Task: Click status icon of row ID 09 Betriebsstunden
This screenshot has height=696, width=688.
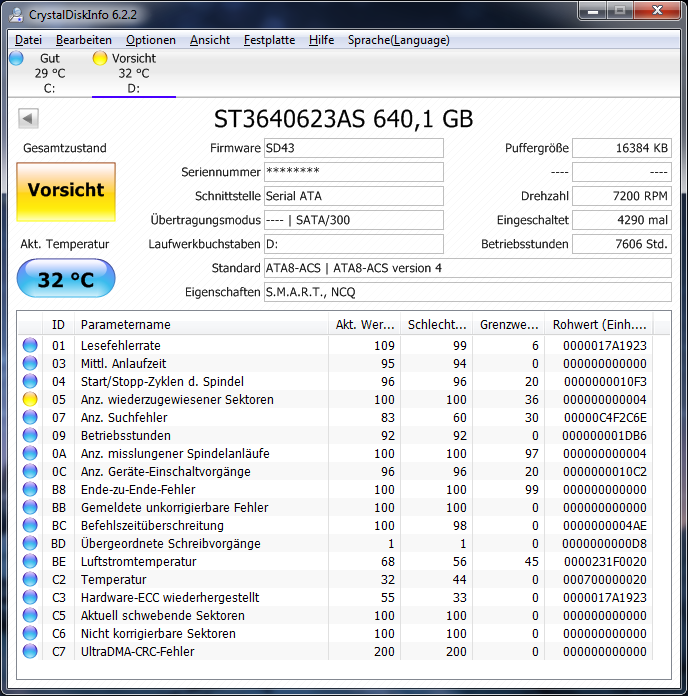Action: tap(30, 435)
